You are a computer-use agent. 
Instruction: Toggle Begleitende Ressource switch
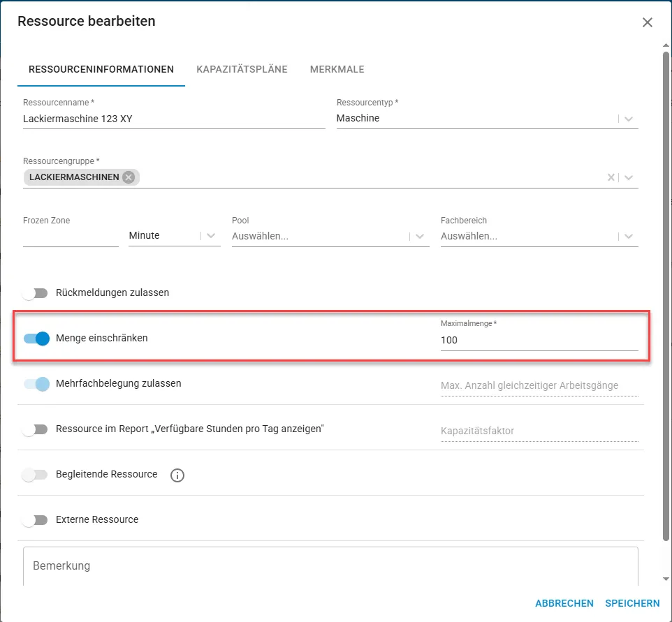(x=36, y=475)
